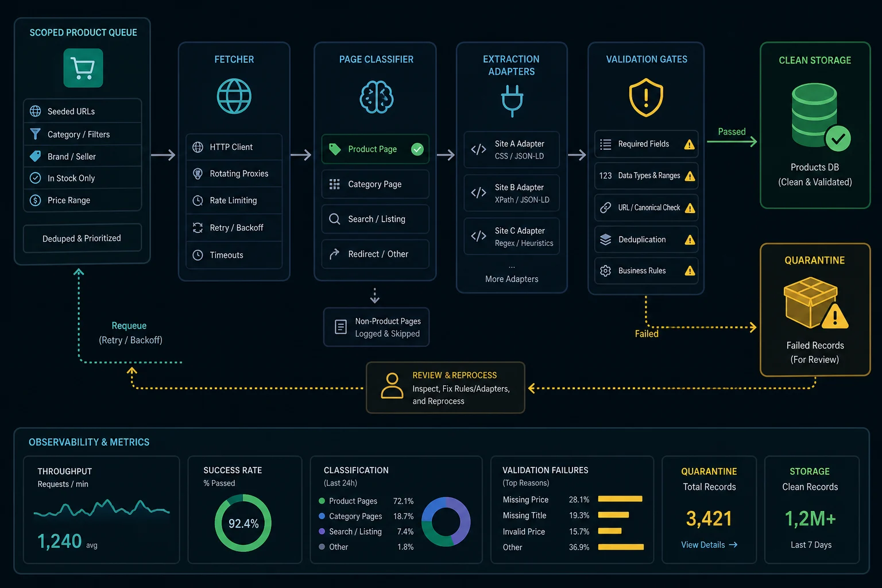Click the clock icon beside Rate Limiting
This screenshot has height=588, width=882.
(198, 200)
